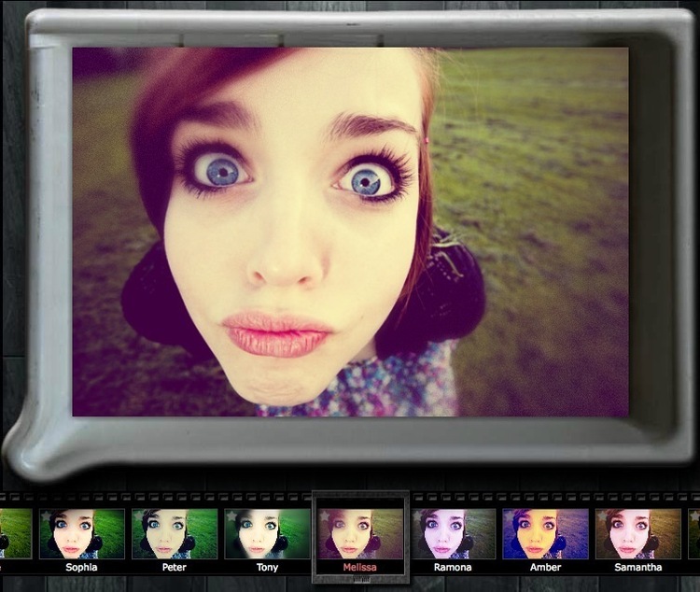The image size is (700, 592).
Task: Select the Tony vignette filter thumbnail
Action: pyautogui.click(x=267, y=534)
